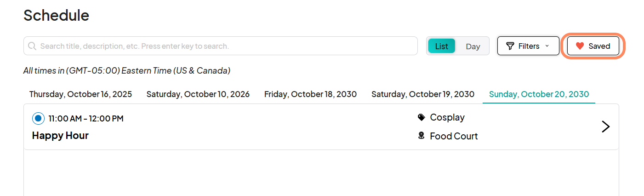Open the Friday, October 18, 2030 tab
Image resolution: width=644 pixels, height=196 pixels.
tap(310, 94)
